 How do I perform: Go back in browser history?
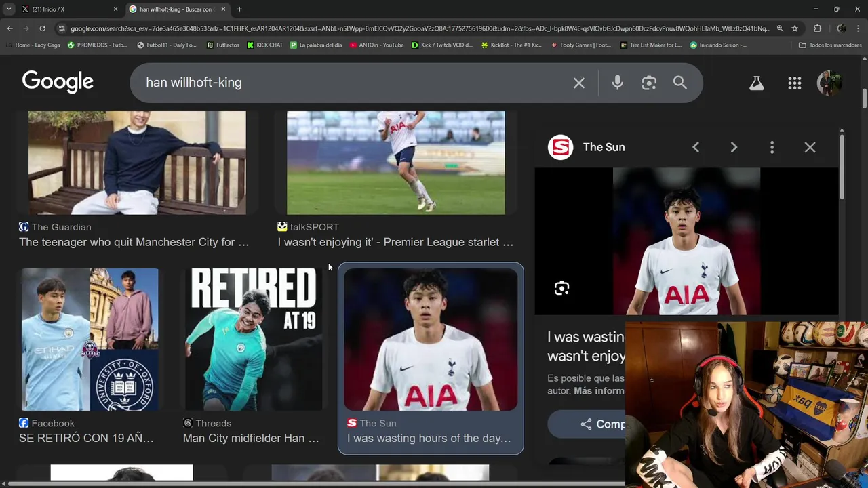pyautogui.click(x=9, y=28)
